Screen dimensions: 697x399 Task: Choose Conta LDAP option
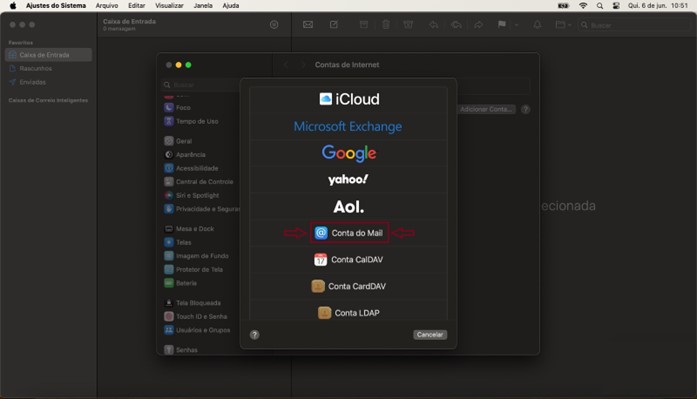tap(349, 313)
